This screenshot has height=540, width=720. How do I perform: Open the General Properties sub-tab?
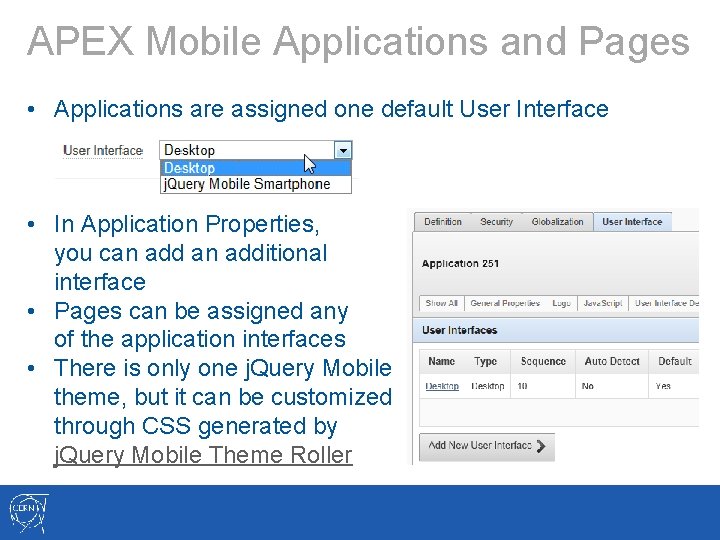click(505, 303)
